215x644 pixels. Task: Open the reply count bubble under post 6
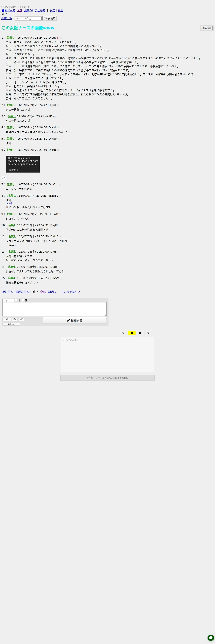coord(4,178)
